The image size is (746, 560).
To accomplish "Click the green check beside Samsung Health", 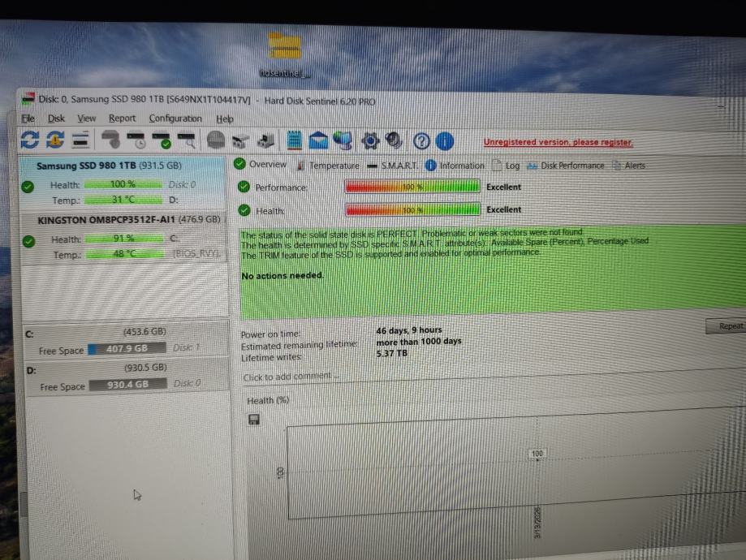I will coord(28,187).
